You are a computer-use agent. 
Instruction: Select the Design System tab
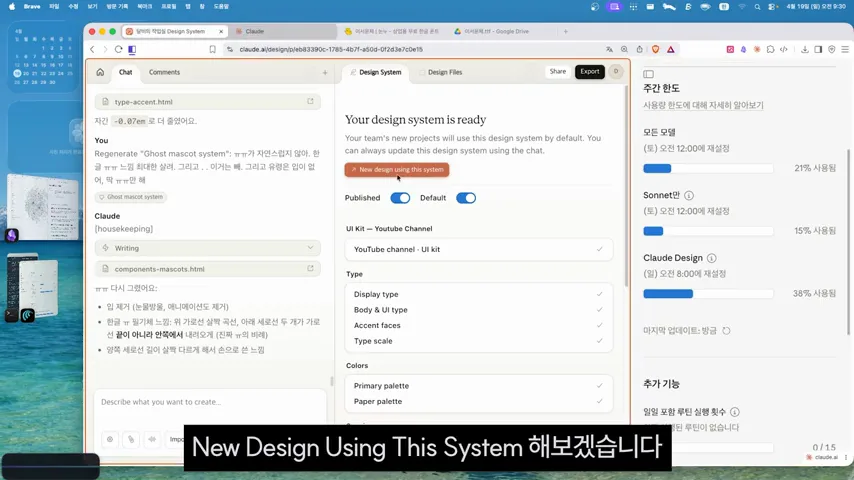376,72
